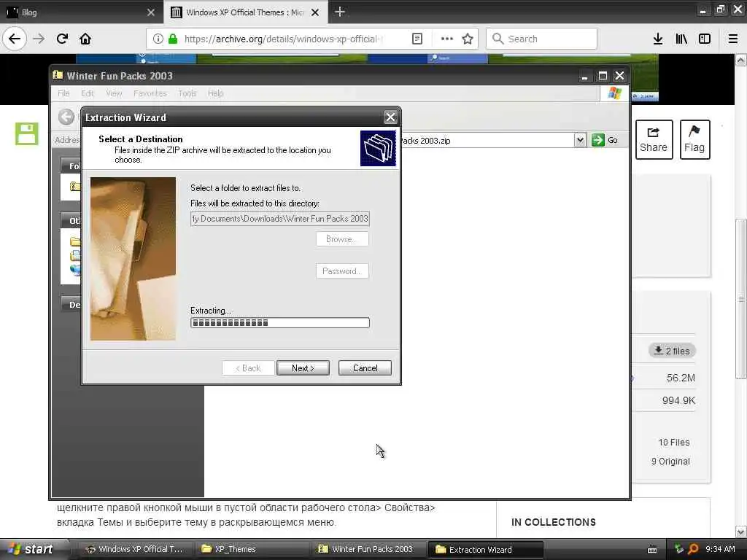Click the IN COLLECTIONS heading

click(554, 522)
